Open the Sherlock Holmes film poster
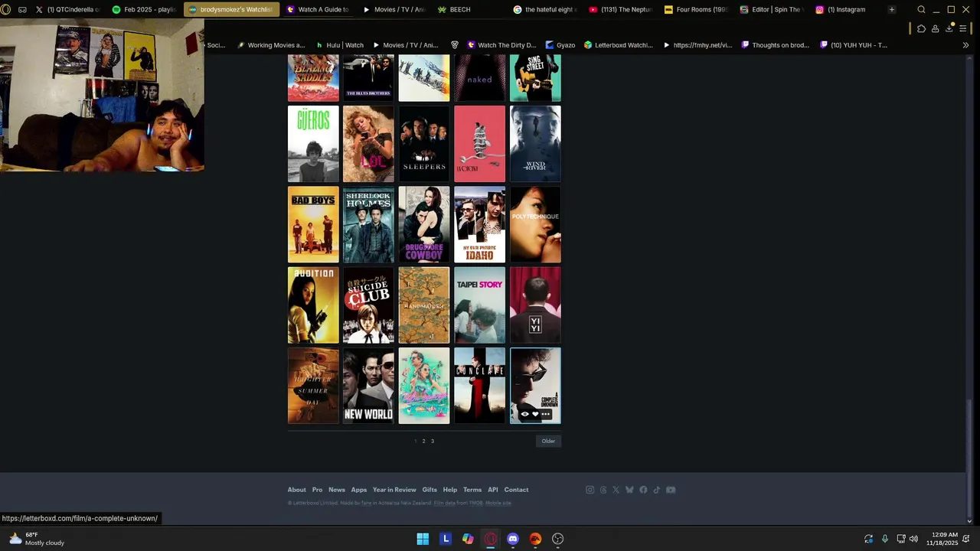 point(368,225)
